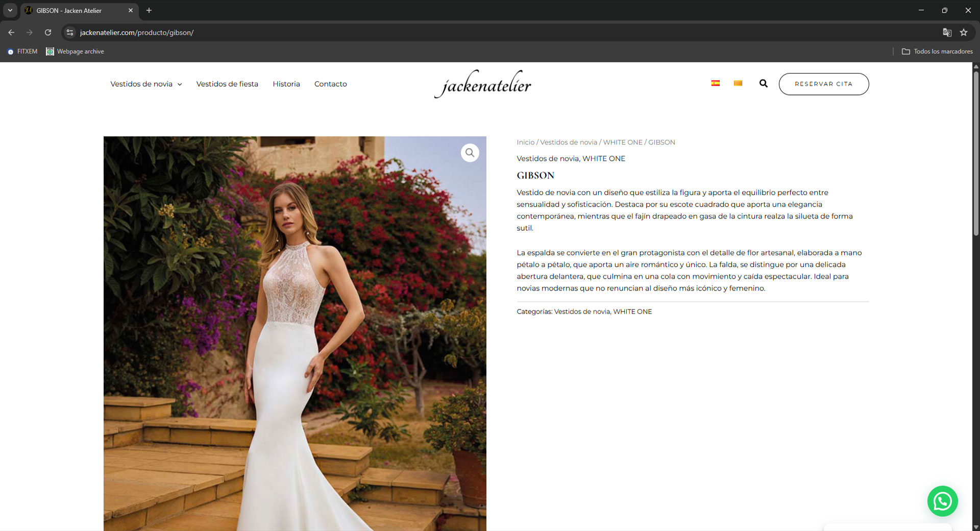View site information icon beside the URL
Screen dimensions: 980x531
click(x=70, y=33)
